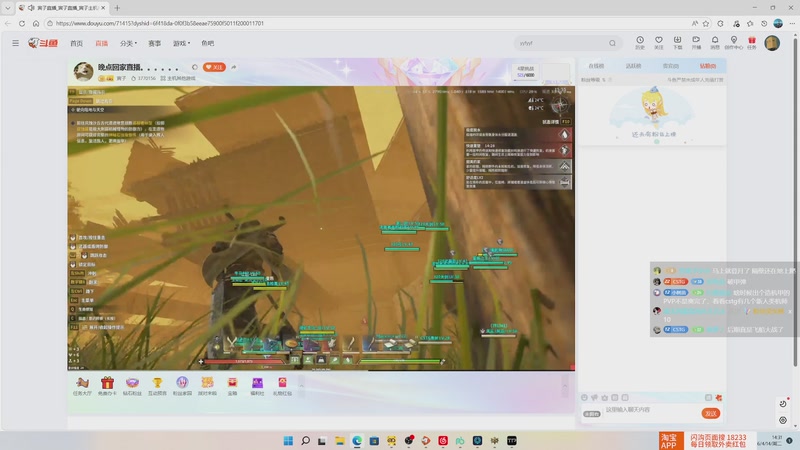Open the 下载 download icon
The image size is (800, 450).
click(x=678, y=42)
